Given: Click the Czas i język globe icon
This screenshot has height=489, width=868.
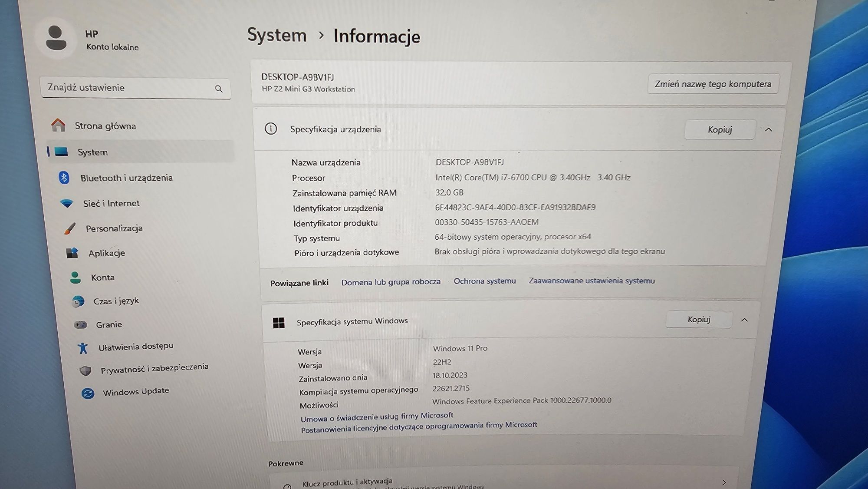Looking at the screenshot, I should (x=78, y=301).
